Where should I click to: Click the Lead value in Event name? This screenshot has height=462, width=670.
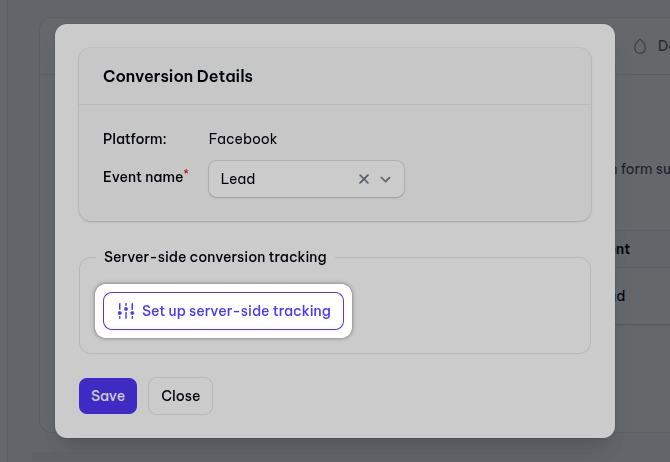pyautogui.click(x=238, y=179)
